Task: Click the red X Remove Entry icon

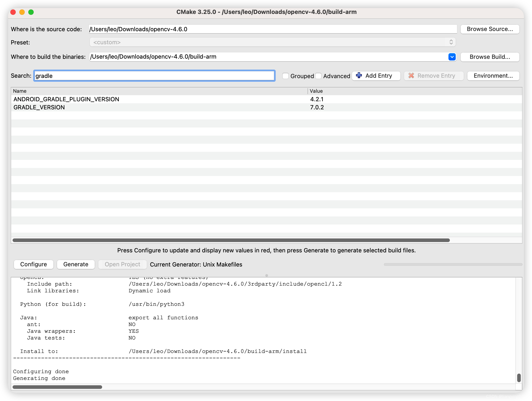Action: (x=411, y=75)
